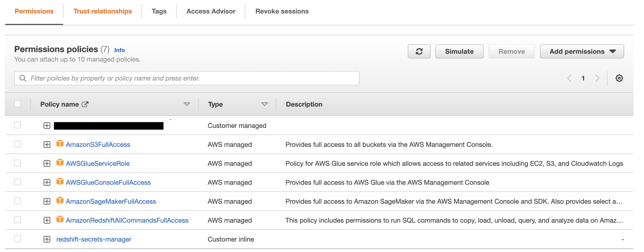This screenshot has width=644, height=252.
Task: Open the redshift-secrets-manager policy link
Action: [x=94, y=239]
